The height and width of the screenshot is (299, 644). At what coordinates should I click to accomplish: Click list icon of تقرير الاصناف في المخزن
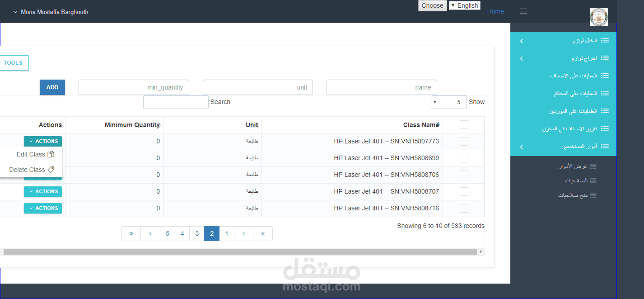[x=605, y=128]
